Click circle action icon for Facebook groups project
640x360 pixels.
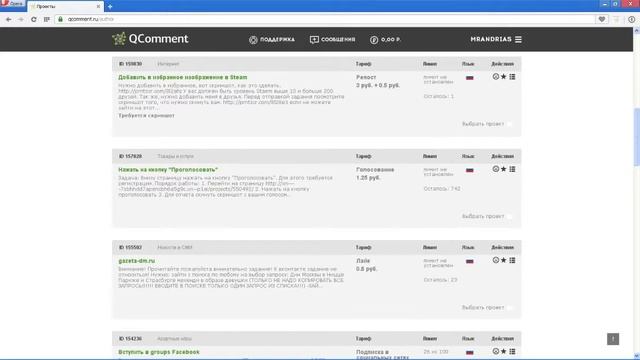tap(496, 351)
